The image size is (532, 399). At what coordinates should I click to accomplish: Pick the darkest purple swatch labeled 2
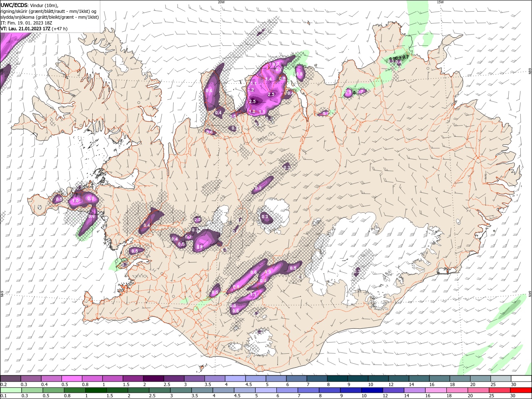[x=153, y=379]
